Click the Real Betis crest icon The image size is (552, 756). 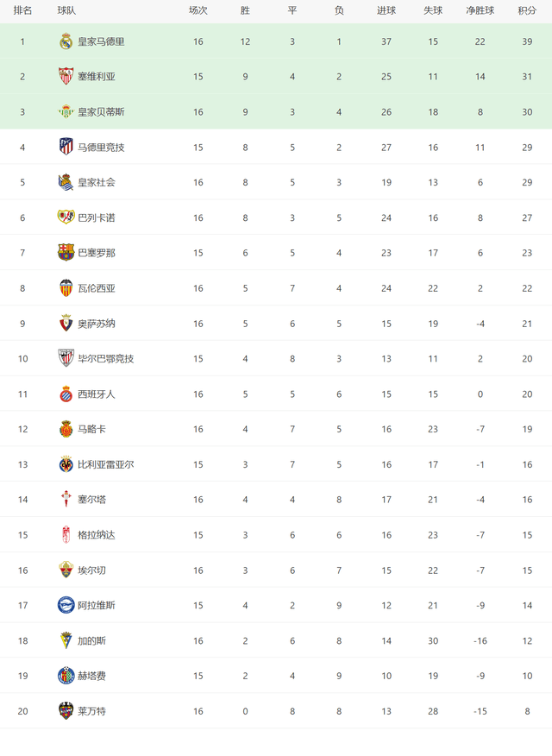[66, 112]
